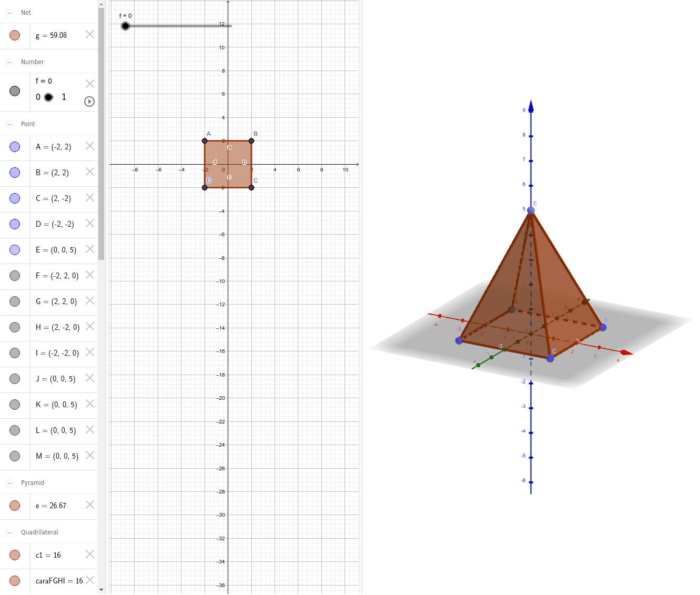Image resolution: width=700 pixels, height=595 pixels.
Task: Remove quadrilateral c1 = 16
Action: [90, 554]
